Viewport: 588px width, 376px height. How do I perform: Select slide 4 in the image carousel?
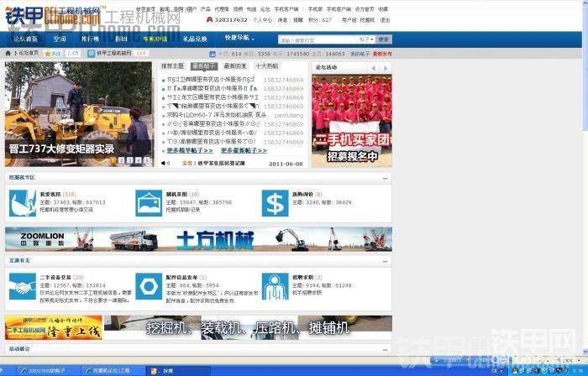pos(138,160)
